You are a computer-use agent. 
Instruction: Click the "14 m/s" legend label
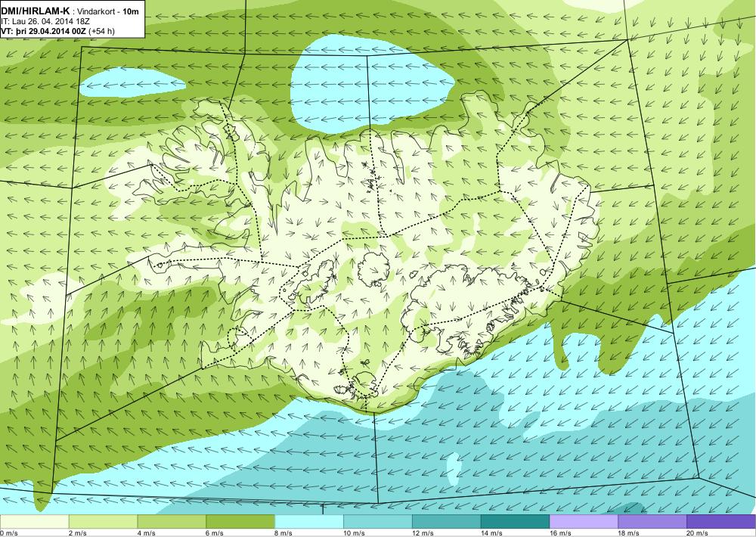tap(492, 533)
